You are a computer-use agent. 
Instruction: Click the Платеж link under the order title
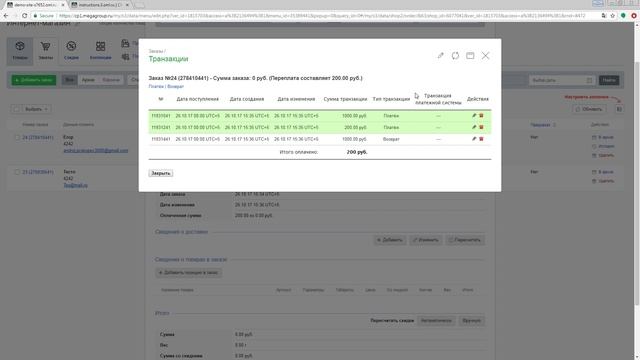click(x=156, y=87)
